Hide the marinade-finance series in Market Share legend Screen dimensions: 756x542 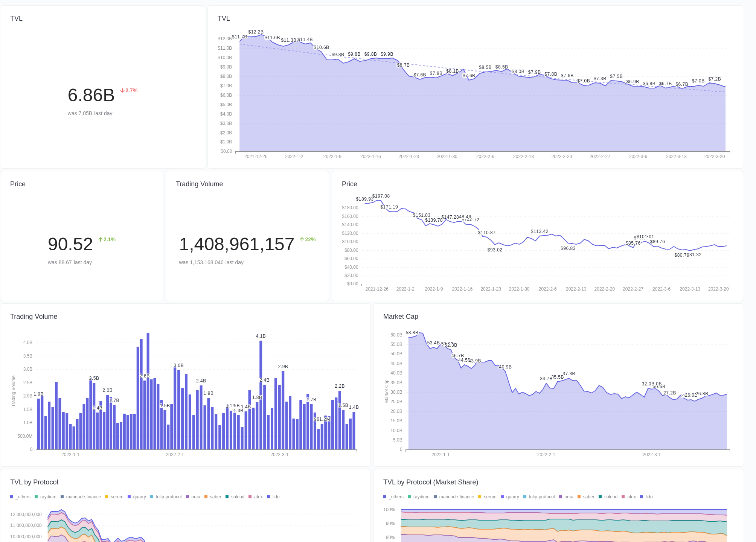point(456,497)
